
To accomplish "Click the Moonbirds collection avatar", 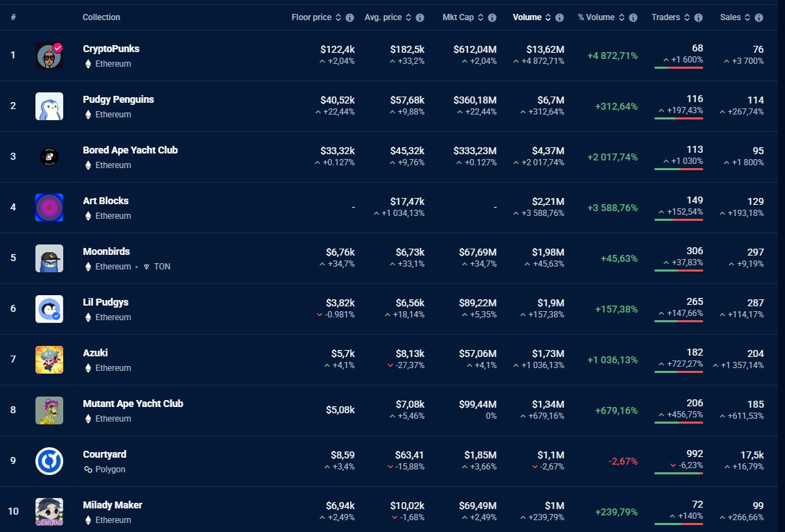I will tap(49, 258).
